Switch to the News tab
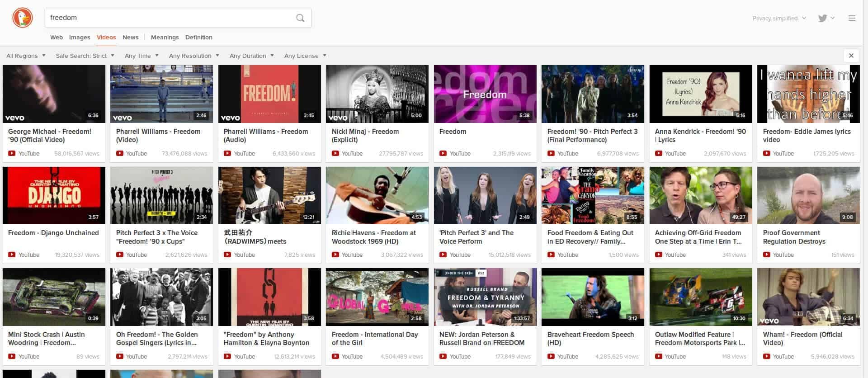The width and height of the screenshot is (868, 378). (130, 37)
